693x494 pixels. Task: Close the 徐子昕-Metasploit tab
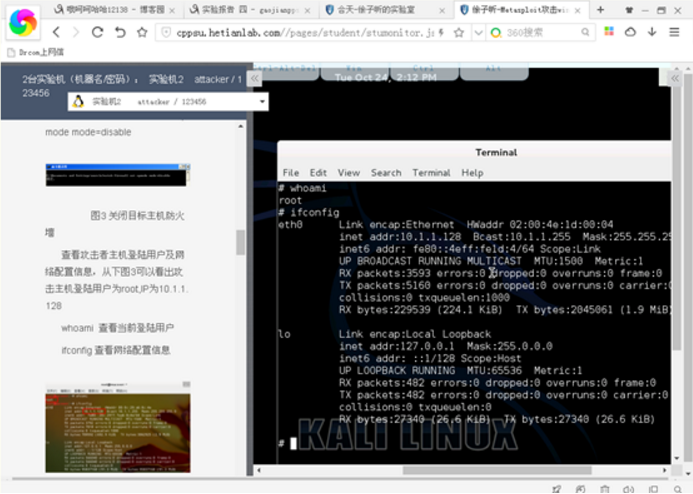577,10
